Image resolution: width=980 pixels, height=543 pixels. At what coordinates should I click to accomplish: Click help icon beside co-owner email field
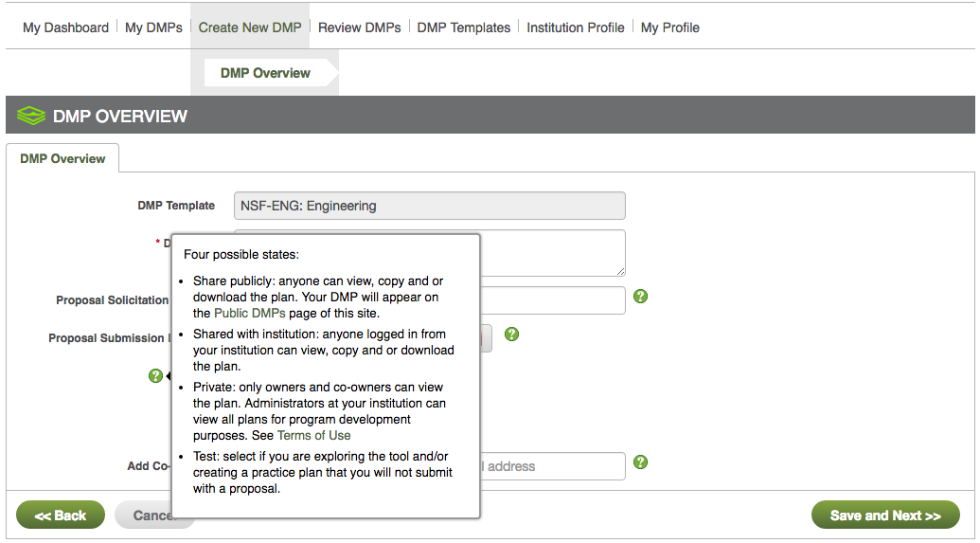[640, 462]
